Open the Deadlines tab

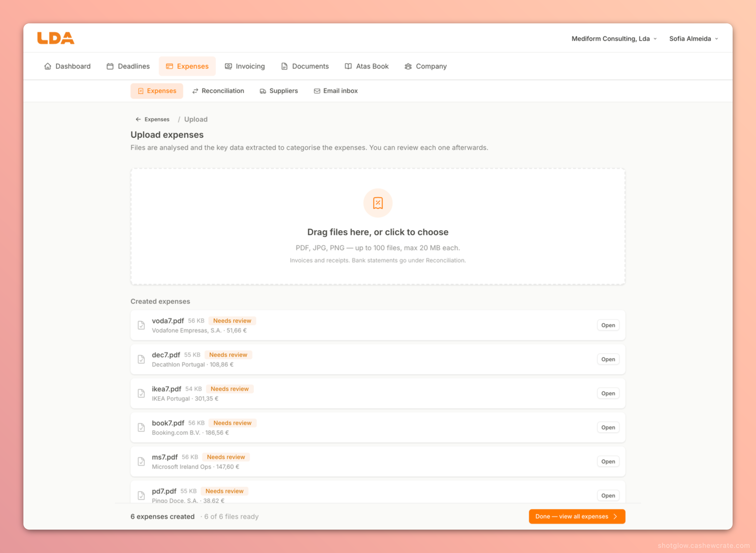[128, 66]
